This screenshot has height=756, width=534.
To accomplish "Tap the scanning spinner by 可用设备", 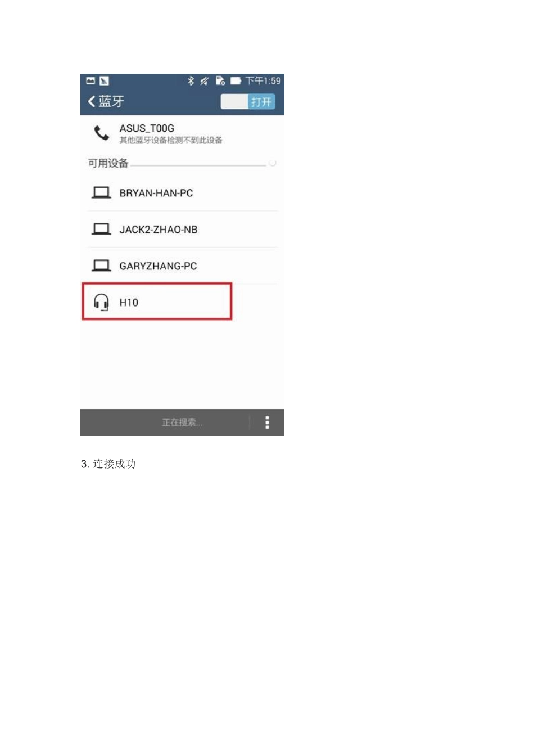I will [x=273, y=163].
